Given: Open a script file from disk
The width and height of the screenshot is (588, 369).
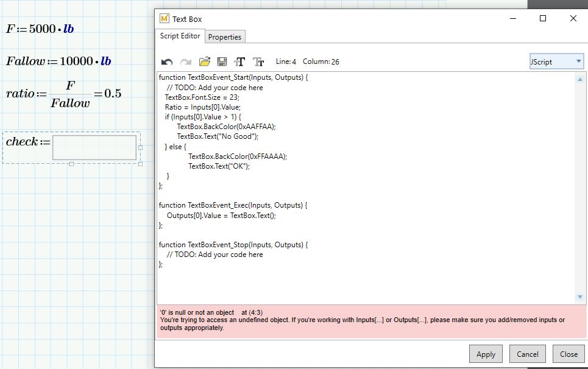Looking at the screenshot, I should 204,61.
